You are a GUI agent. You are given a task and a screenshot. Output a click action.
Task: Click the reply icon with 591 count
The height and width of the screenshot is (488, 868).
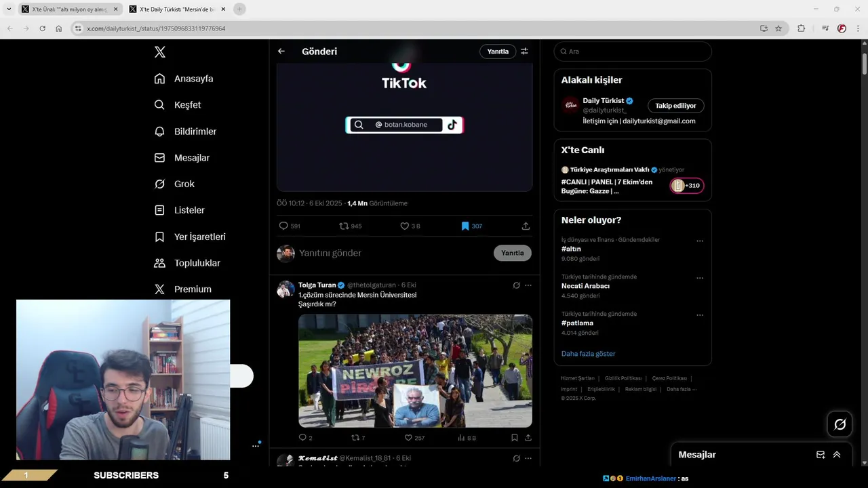tap(290, 226)
